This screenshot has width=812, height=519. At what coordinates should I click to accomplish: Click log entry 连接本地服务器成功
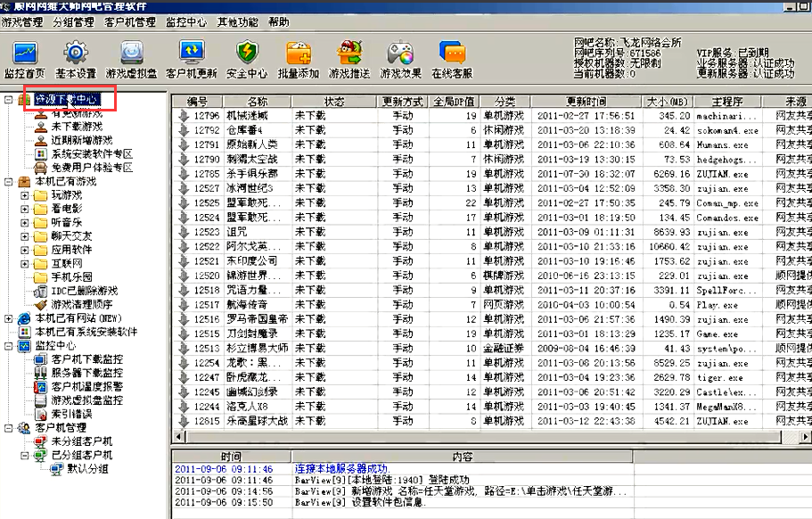pyautogui.click(x=343, y=469)
